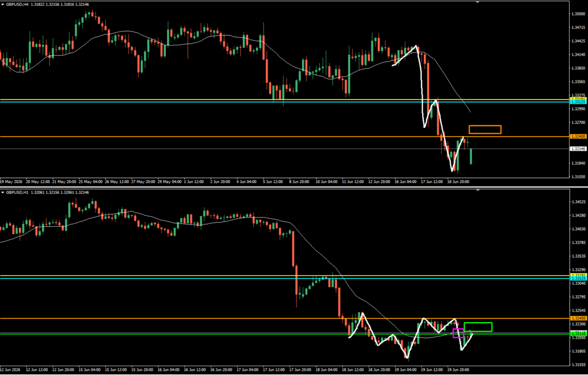The image size is (588, 376).
Task: Click the 1.31550 price scale value
Action: click(578, 177)
